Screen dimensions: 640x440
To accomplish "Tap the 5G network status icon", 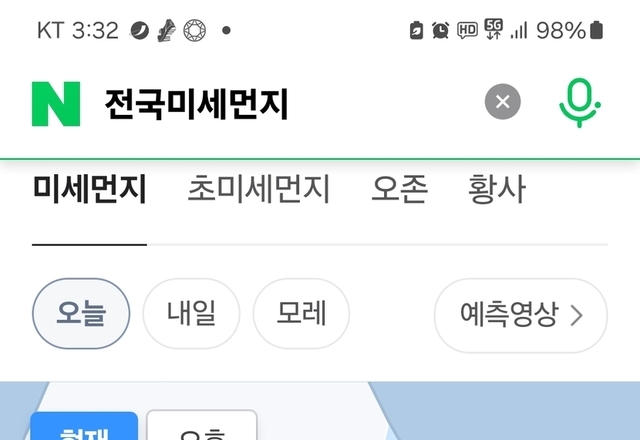I will click(x=493, y=29).
